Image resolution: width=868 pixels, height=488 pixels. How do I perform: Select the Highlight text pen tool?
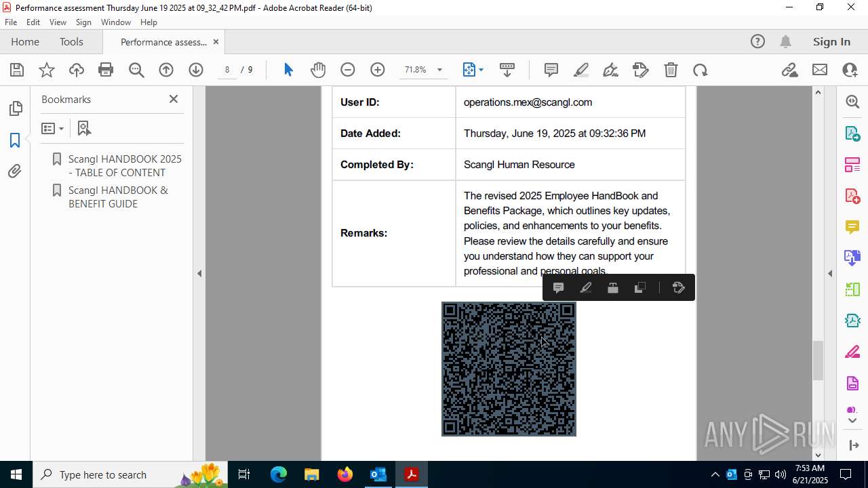[581, 70]
